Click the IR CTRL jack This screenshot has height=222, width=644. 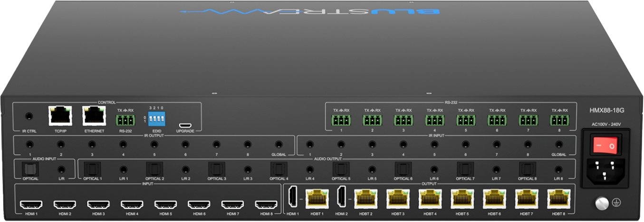click(x=29, y=116)
